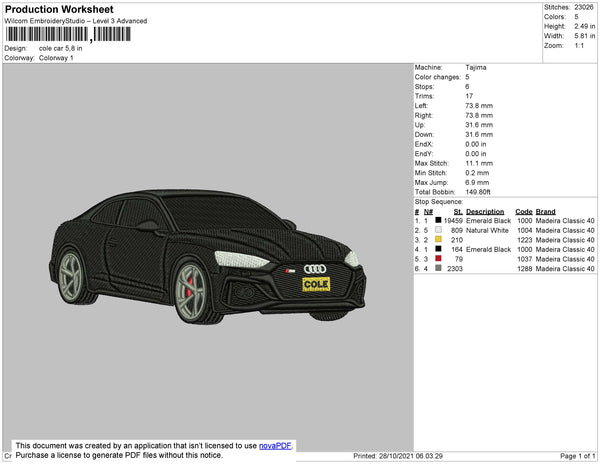Select the yellow color swatch in stop 3
The height and width of the screenshot is (464, 600).
pyautogui.click(x=438, y=240)
